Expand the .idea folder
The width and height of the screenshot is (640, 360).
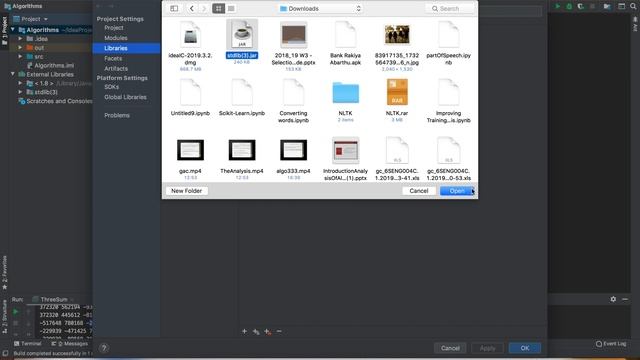pos(20,39)
